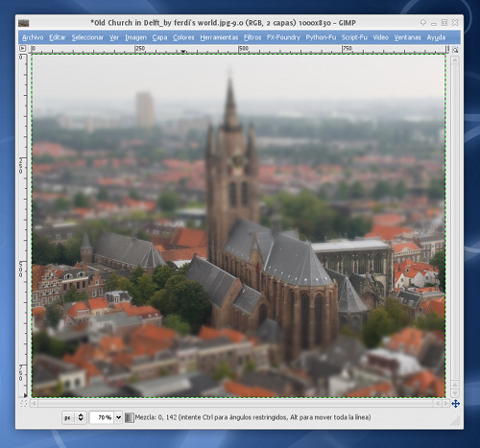Open the Ventanas menu

[x=407, y=37]
